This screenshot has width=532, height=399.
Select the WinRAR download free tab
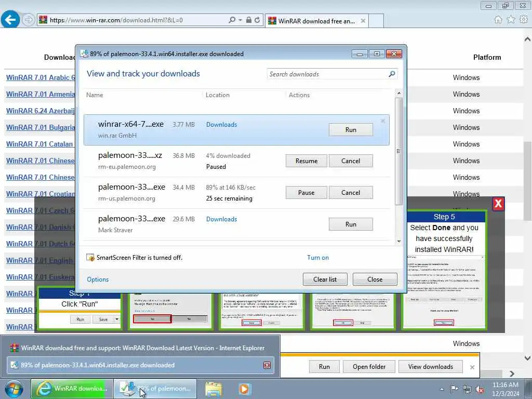click(x=316, y=21)
